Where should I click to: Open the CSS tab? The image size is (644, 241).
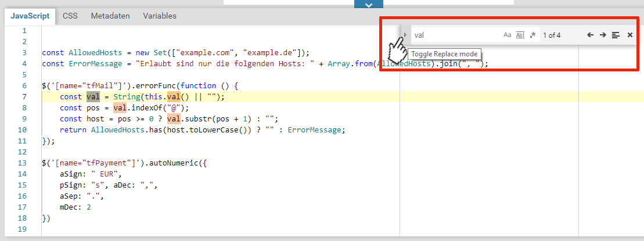pyautogui.click(x=70, y=16)
